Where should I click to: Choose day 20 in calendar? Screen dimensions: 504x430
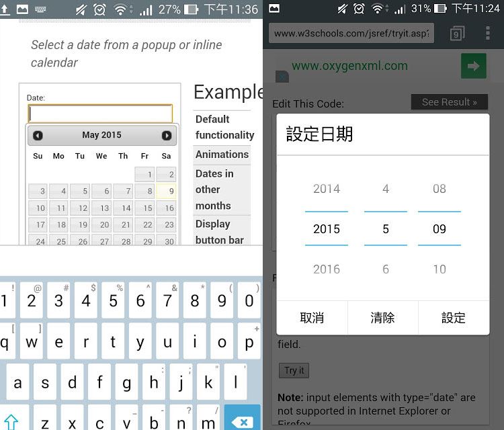(101, 224)
